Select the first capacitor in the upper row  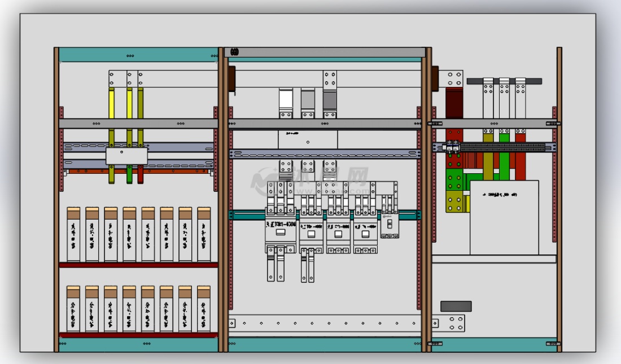73,234
